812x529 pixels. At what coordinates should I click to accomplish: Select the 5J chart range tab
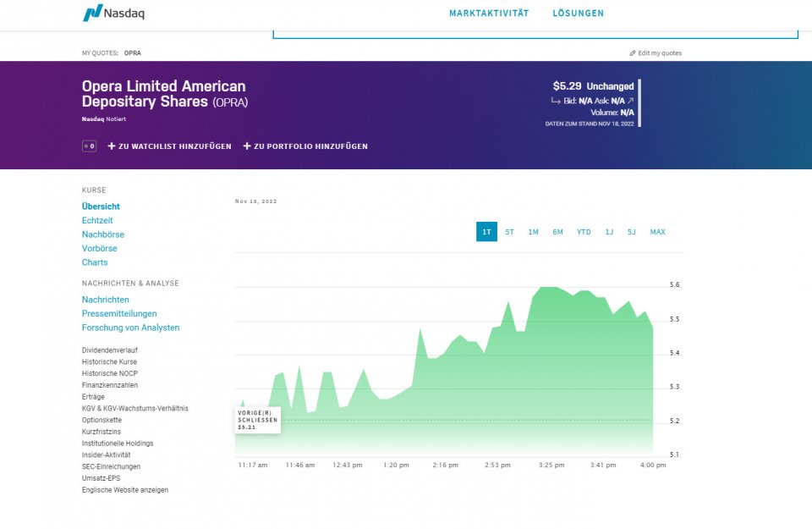(631, 232)
